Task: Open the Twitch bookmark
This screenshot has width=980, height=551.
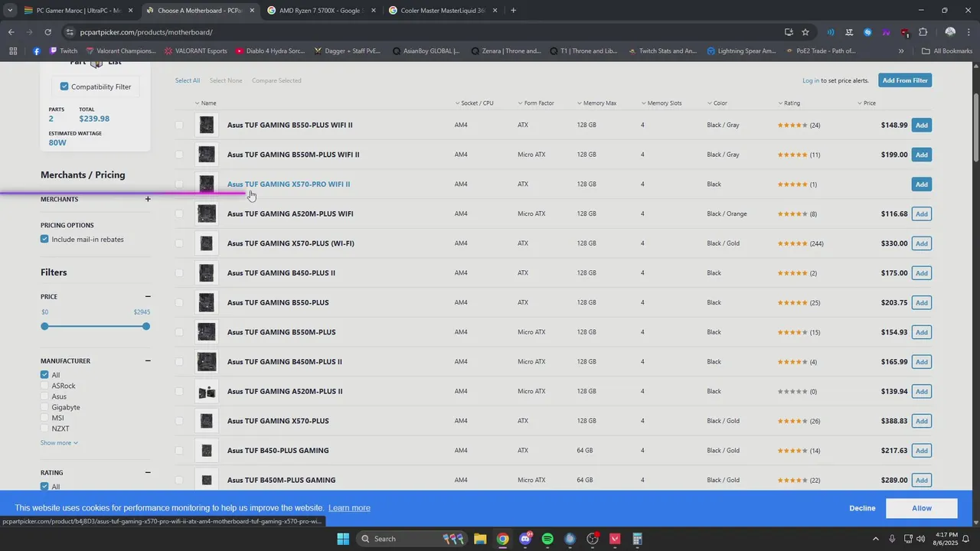Action: click(x=63, y=51)
